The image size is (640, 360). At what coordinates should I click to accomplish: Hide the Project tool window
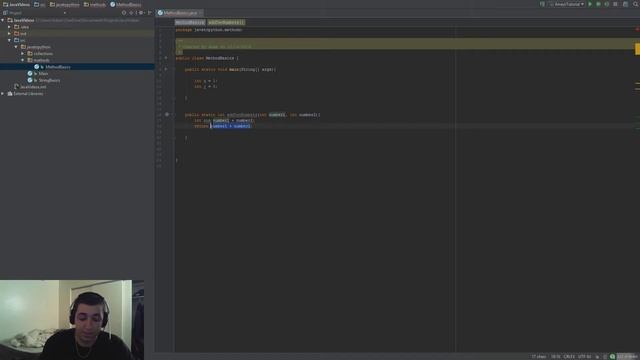(x=150, y=13)
